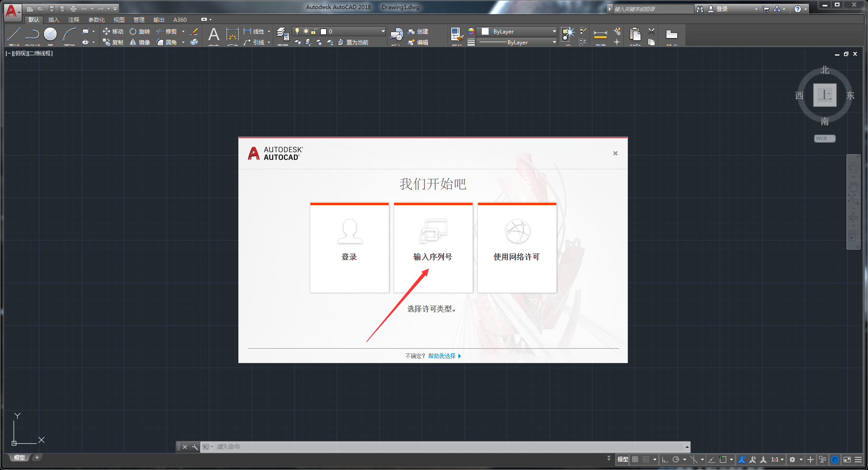Click the Copy (复制) tool
Viewport: 868px width, 470px height.
pos(113,42)
